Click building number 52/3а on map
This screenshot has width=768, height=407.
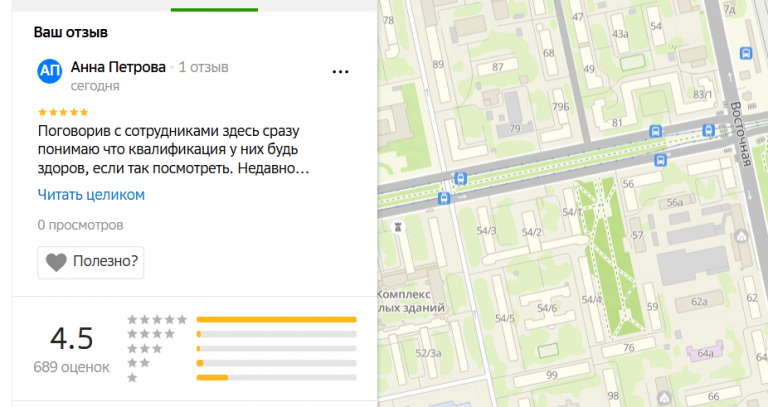click(428, 353)
